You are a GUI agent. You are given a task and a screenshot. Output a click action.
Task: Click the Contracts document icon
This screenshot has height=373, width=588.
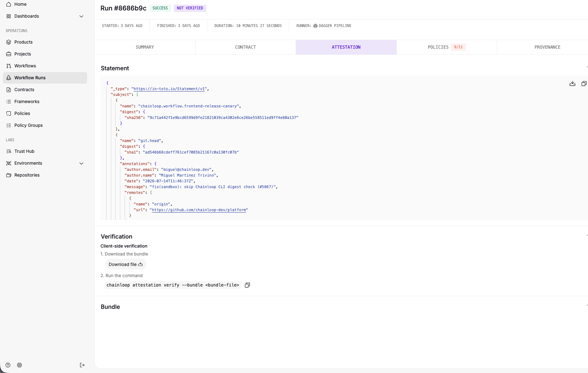(9, 90)
